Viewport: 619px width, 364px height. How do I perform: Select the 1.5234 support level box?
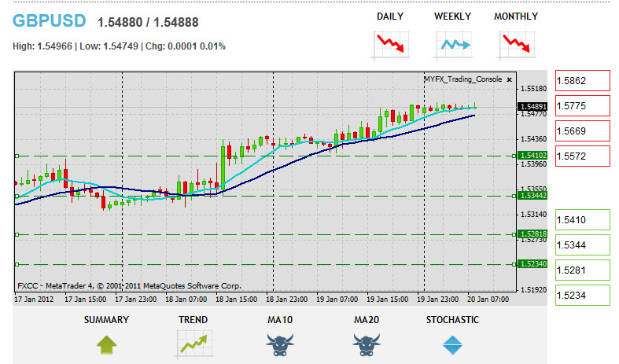pyautogui.click(x=583, y=296)
